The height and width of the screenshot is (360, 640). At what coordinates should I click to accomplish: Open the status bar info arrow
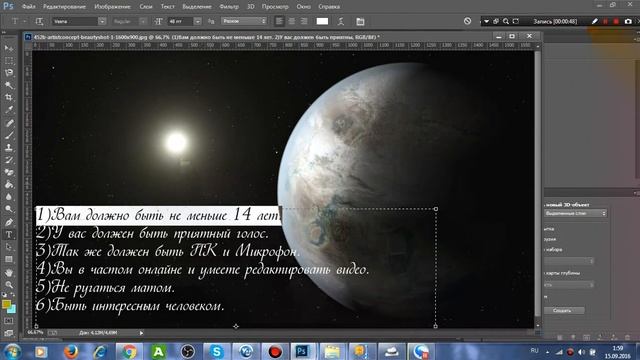coord(141,333)
